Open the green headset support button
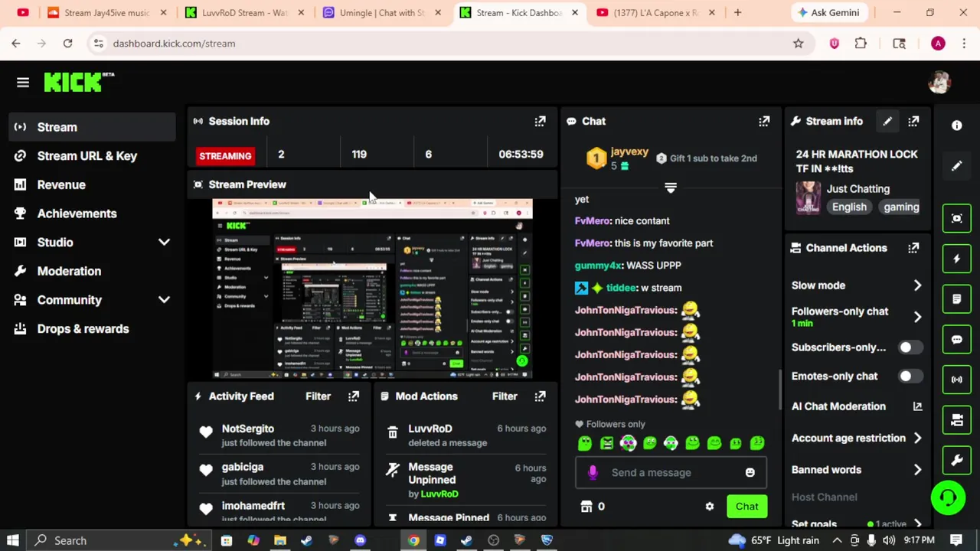 [x=949, y=498]
